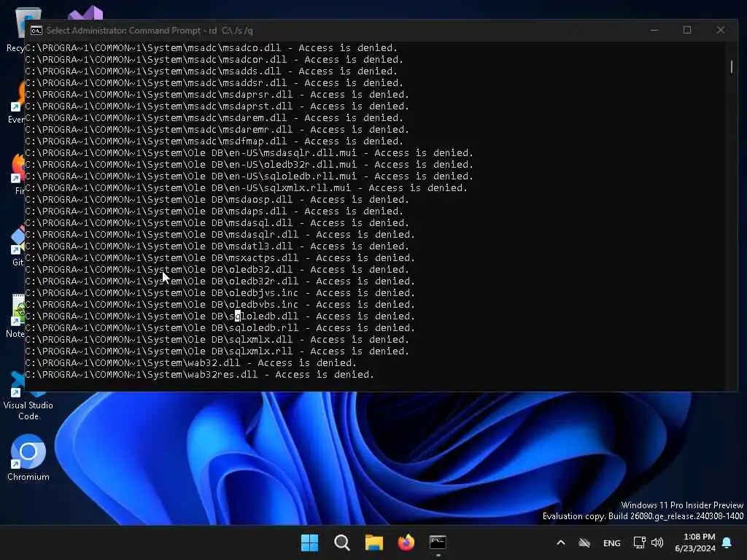
Task: Show hidden system tray icons
Action: (x=561, y=542)
